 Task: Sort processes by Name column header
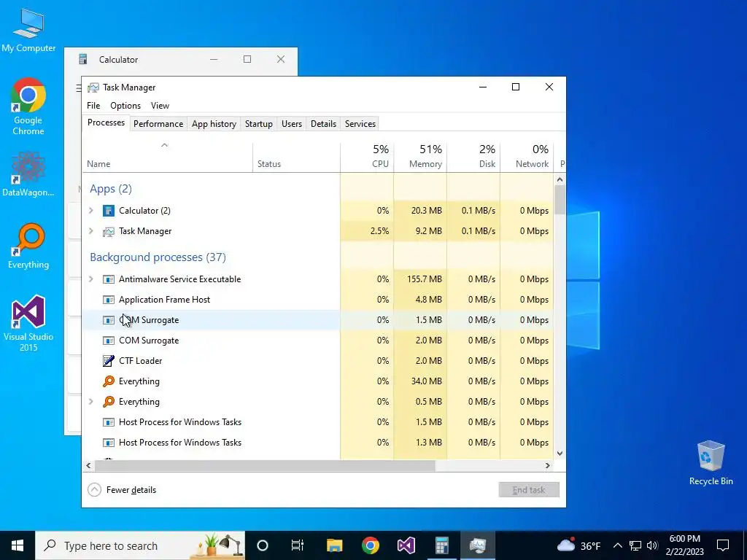(x=167, y=157)
